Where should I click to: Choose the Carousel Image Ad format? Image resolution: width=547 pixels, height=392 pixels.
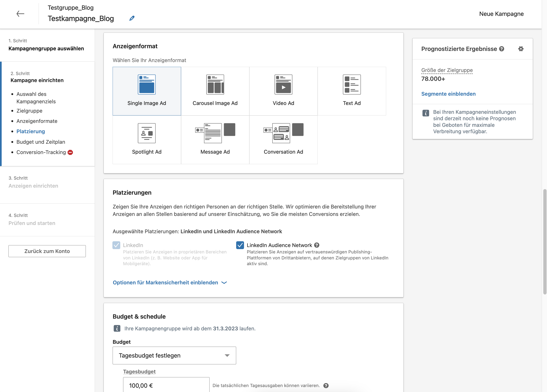pos(215,91)
